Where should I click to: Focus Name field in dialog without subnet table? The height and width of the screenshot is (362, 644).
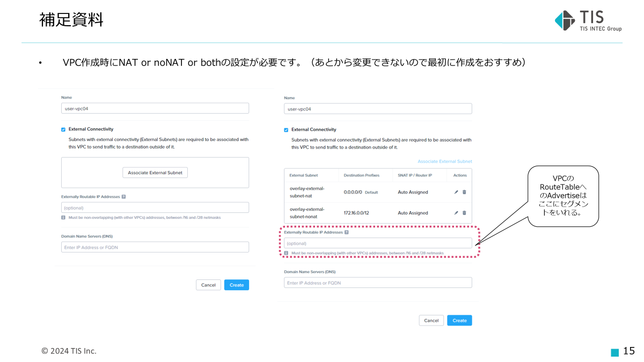[155, 108]
